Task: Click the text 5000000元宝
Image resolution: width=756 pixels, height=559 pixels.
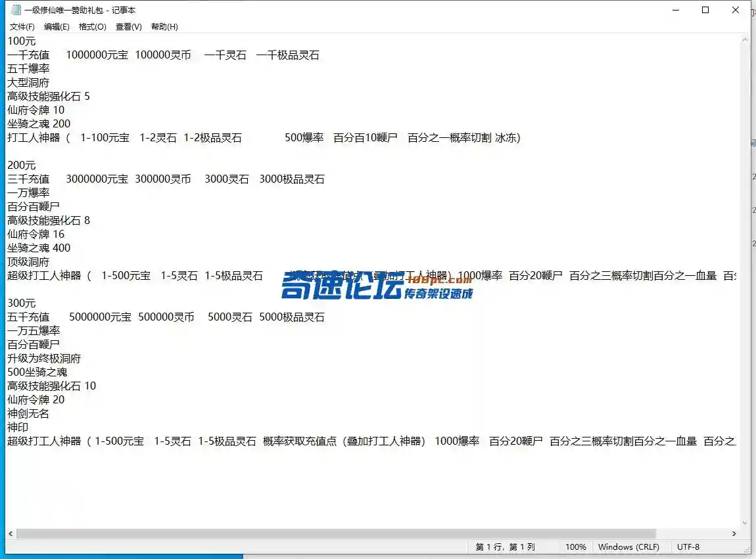Action: (101, 317)
